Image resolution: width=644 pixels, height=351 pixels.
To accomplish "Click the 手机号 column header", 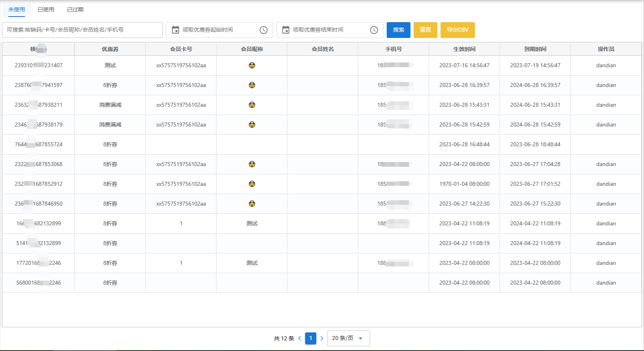I will pyautogui.click(x=393, y=49).
